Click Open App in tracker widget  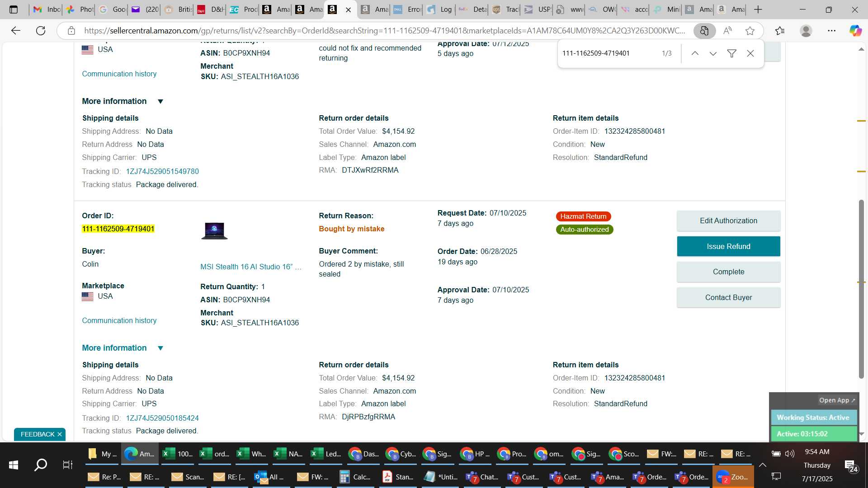(x=837, y=400)
